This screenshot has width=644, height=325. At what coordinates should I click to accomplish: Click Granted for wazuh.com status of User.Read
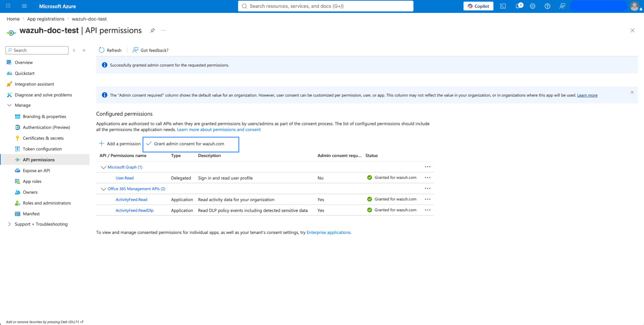(392, 178)
